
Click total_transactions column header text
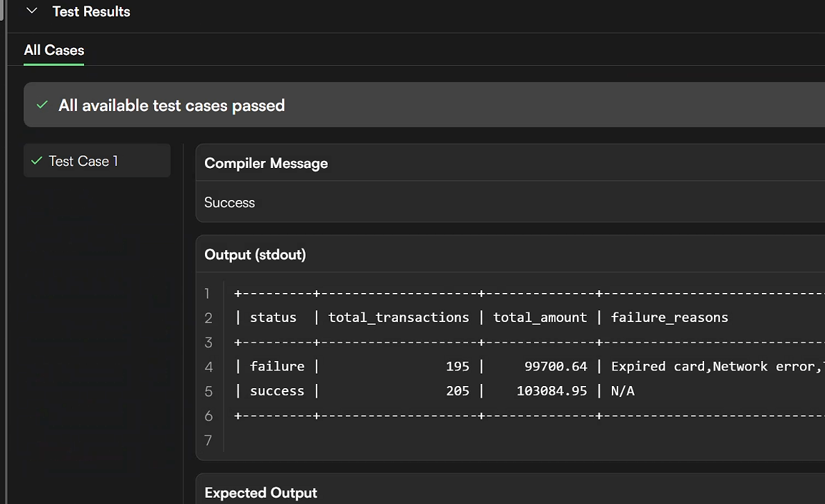(x=399, y=318)
